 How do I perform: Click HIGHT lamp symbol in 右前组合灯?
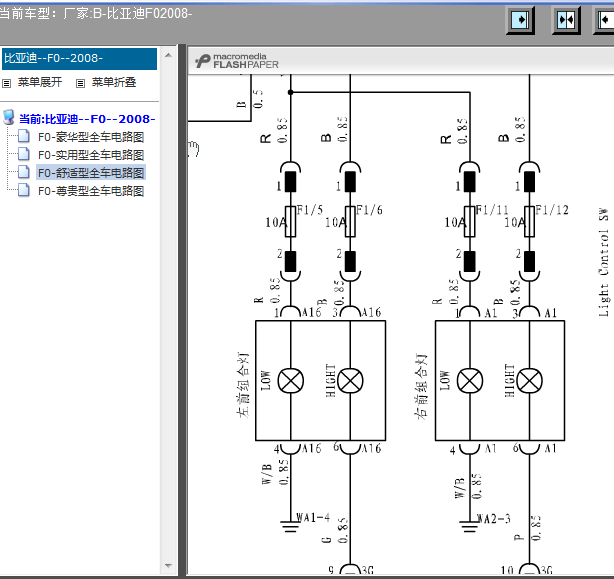(x=529, y=381)
